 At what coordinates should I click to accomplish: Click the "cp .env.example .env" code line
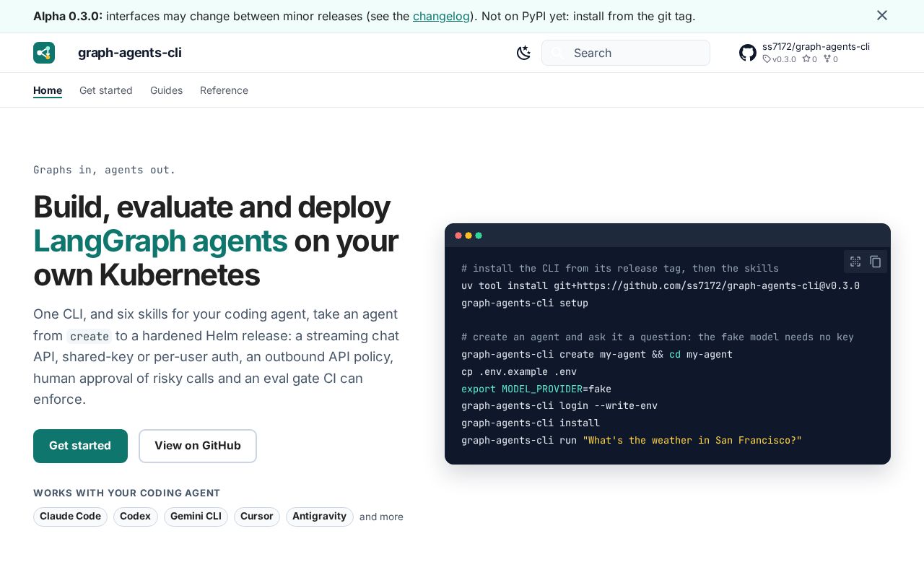pyautogui.click(x=519, y=371)
